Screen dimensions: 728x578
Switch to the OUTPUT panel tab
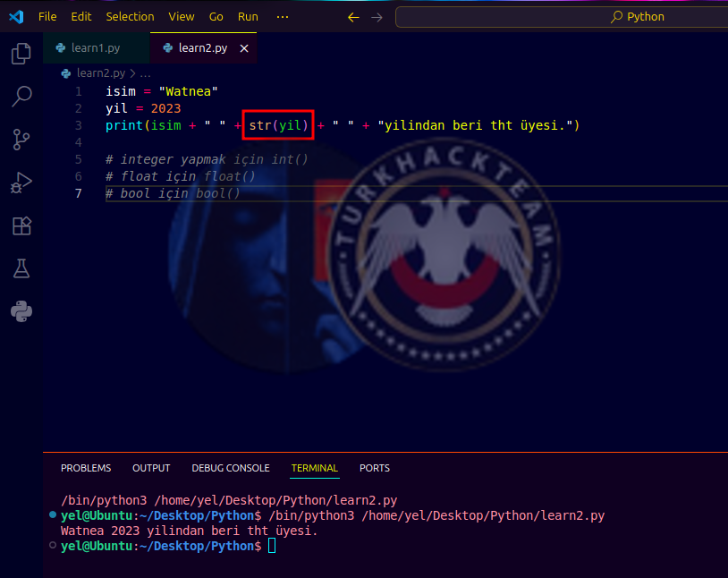(x=151, y=468)
